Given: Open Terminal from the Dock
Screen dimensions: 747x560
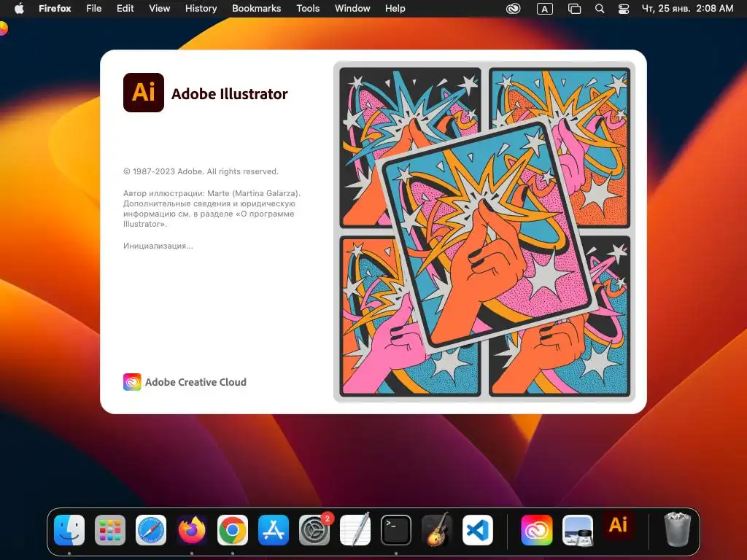Looking at the screenshot, I should (396, 530).
